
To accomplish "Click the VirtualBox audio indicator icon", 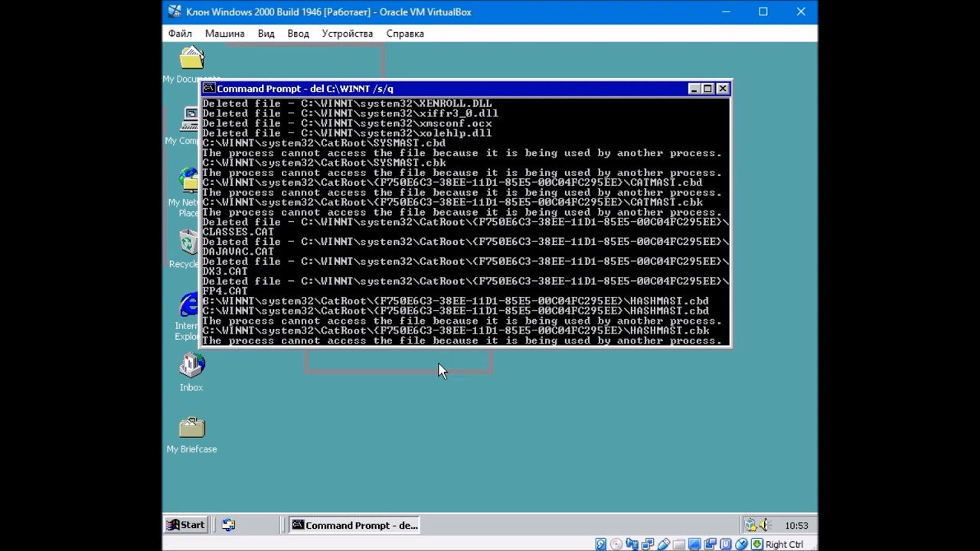I will click(632, 544).
